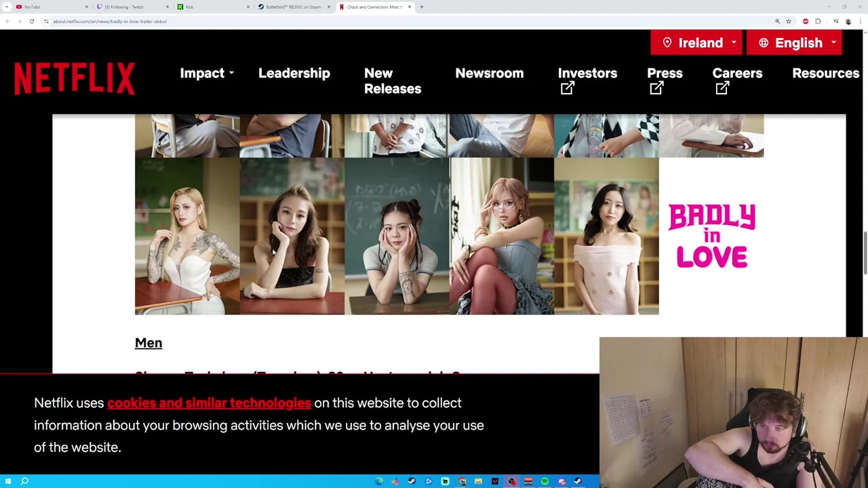Reload the page with the browser refresh icon
The width and height of the screenshot is (868, 488).
point(32,21)
